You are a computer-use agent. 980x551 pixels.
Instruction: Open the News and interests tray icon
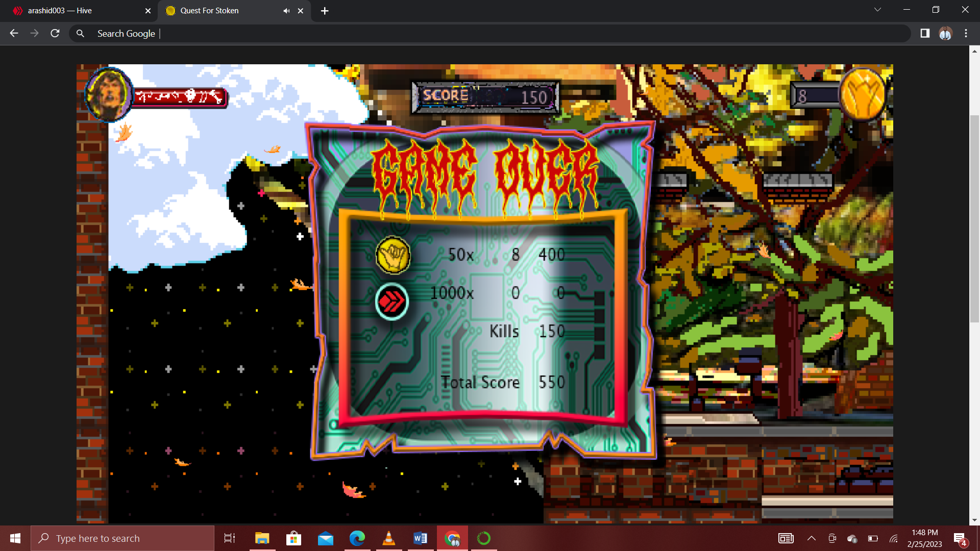[x=786, y=538]
